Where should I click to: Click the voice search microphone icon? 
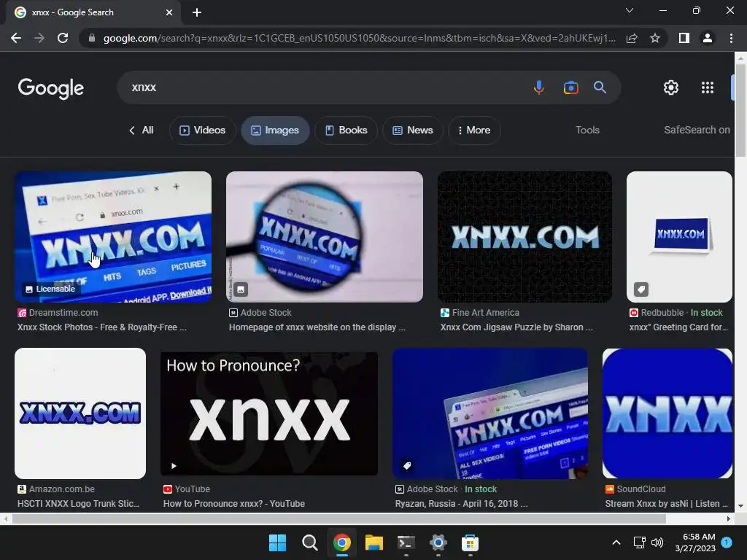(539, 87)
